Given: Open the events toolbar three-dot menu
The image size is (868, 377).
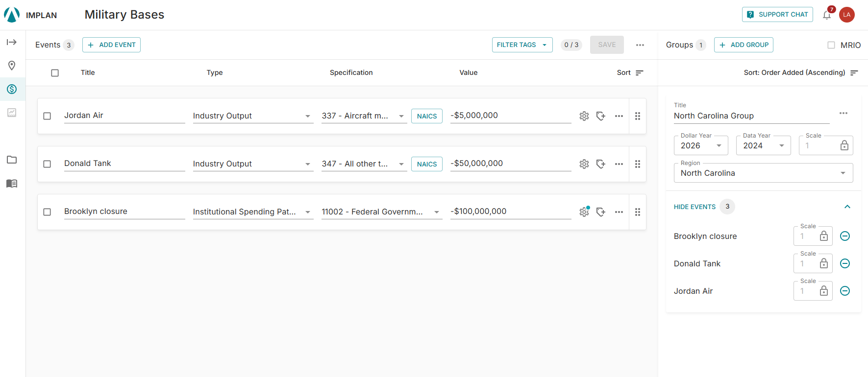Looking at the screenshot, I should [x=640, y=45].
